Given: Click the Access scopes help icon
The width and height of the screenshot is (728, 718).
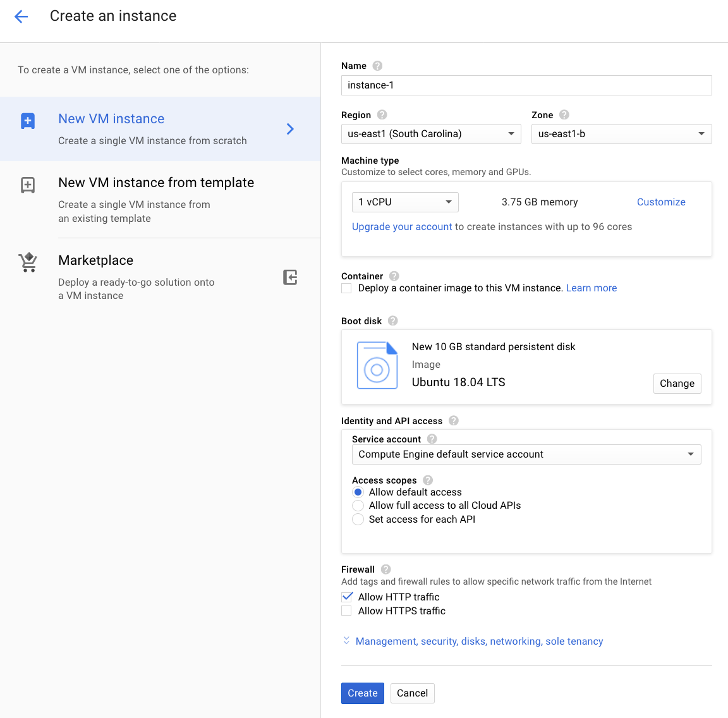Looking at the screenshot, I should pyautogui.click(x=428, y=480).
